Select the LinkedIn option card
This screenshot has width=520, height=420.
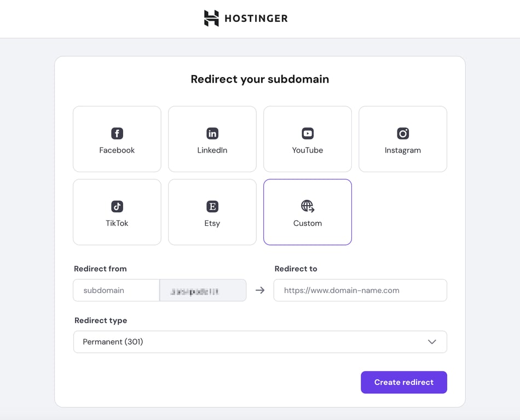pyautogui.click(x=212, y=139)
